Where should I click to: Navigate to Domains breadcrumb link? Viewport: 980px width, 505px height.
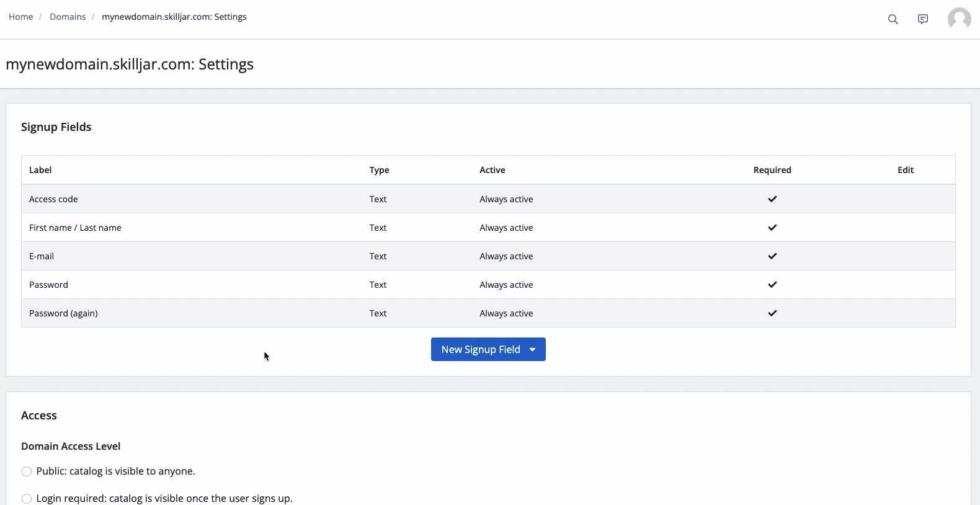point(68,17)
